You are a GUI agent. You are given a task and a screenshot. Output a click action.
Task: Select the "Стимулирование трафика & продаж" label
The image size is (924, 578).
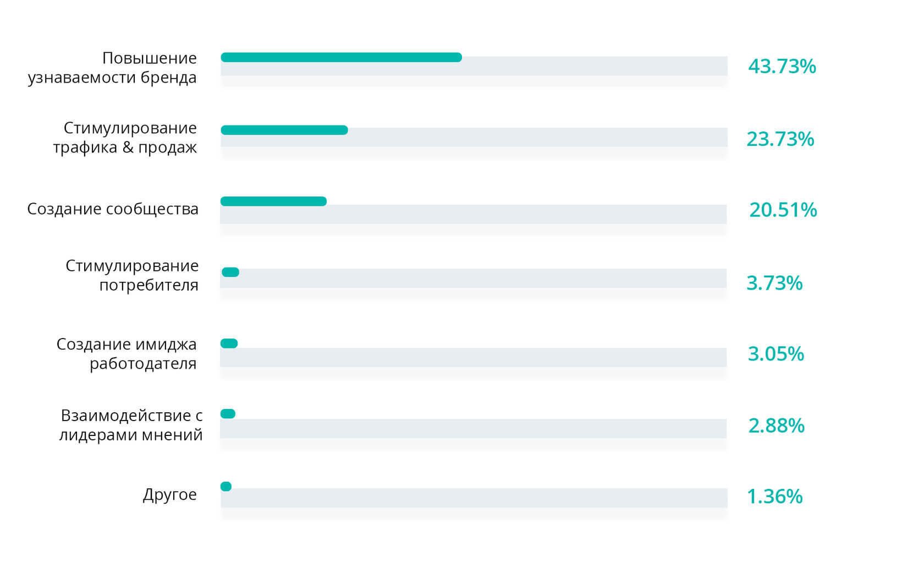125,138
